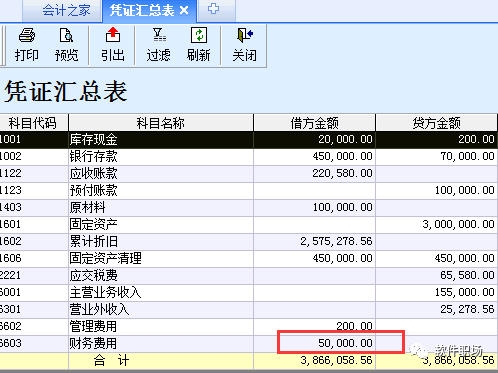Click credit amount 450,000.00 for 固定资产清理
Screen dimensions: 498x373
point(464,258)
